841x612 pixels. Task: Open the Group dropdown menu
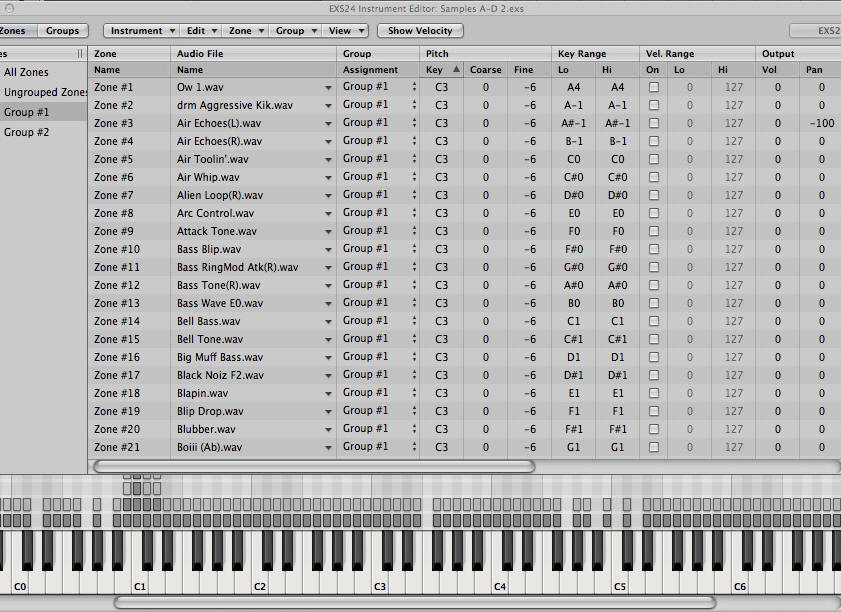pyautogui.click(x=296, y=31)
